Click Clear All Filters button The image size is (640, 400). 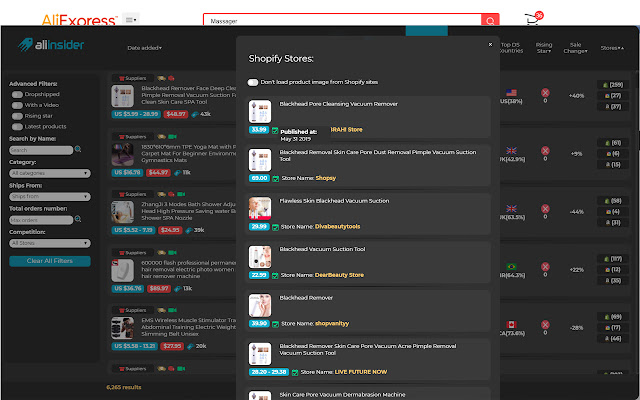(x=50, y=261)
